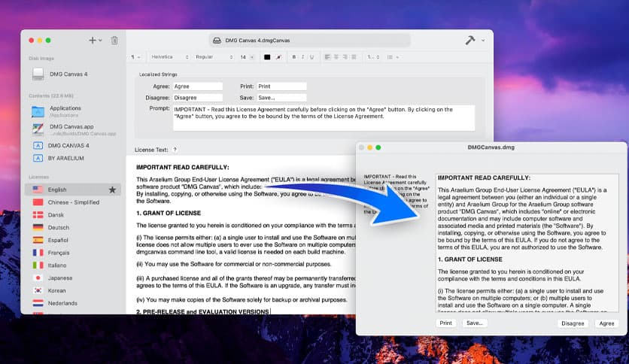Open the Regular typeface dropdown
Screen dimensions: 629x364
(214, 57)
